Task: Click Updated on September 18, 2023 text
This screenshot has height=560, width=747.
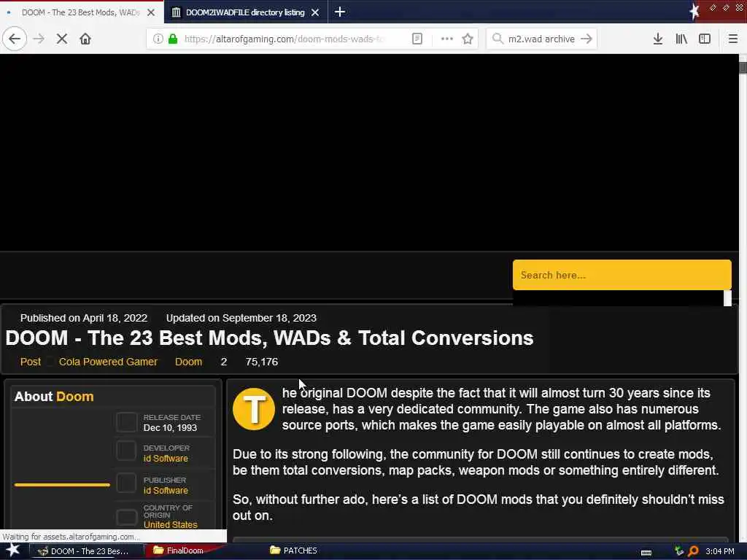Action: click(x=241, y=318)
